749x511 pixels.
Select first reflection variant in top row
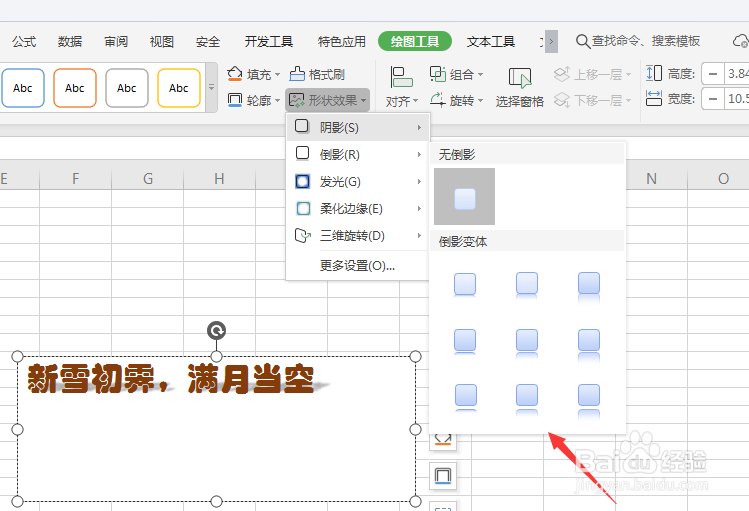click(465, 285)
